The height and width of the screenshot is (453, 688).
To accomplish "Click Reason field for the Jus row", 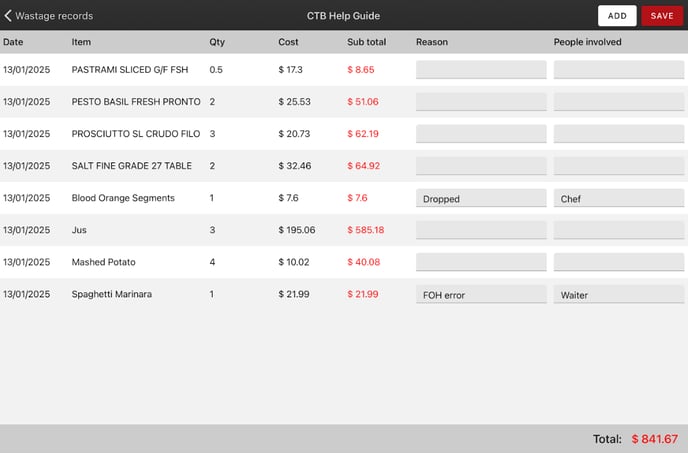I will pyautogui.click(x=481, y=230).
